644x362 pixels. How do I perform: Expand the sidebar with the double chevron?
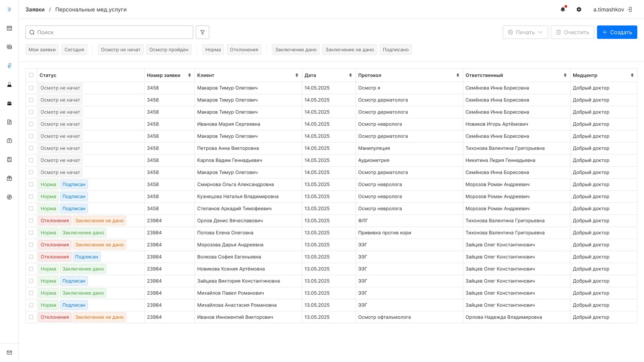coord(9,10)
